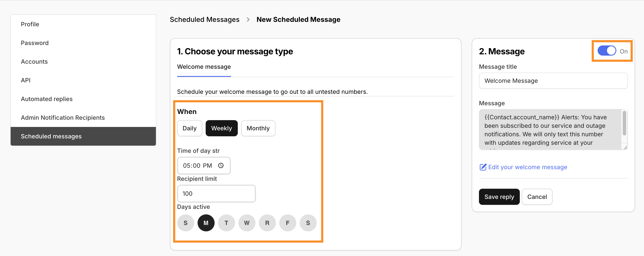Open the Automated replies sidebar section
Screen dimensions: 644x256
point(47,99)
